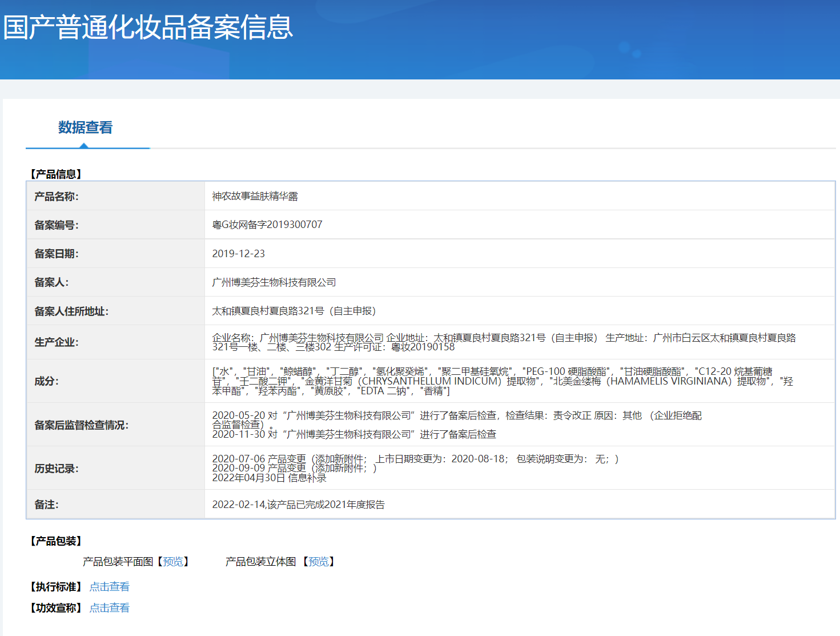Click the 【产品包装】 section heading
840x636 pixels.
[56, 541]
